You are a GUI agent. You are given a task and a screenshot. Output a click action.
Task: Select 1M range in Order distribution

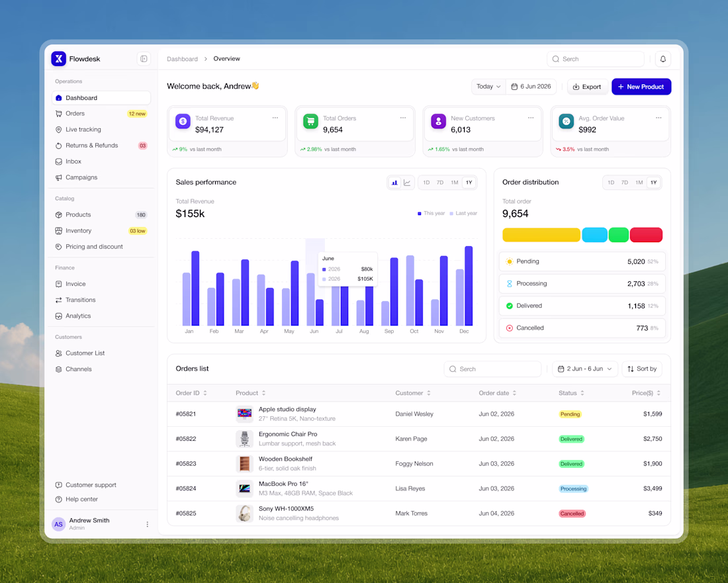pyautogui.click(x=639, y=183)
